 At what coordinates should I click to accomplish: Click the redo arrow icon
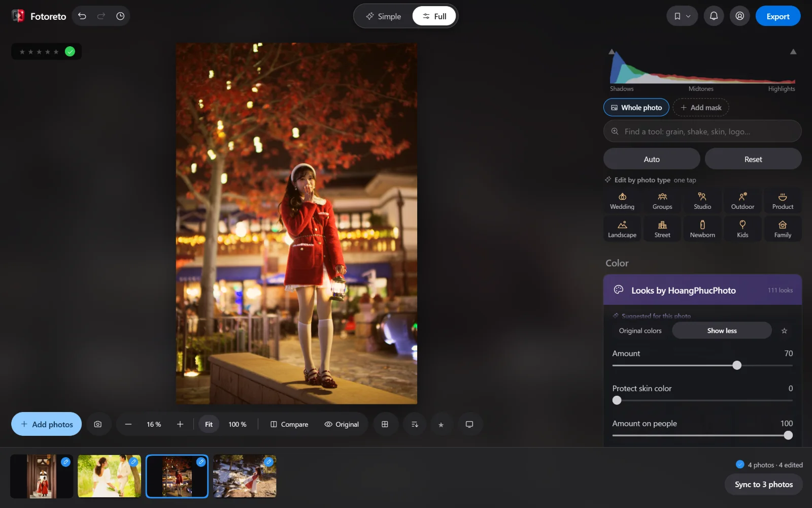click(x=101, y=16)
